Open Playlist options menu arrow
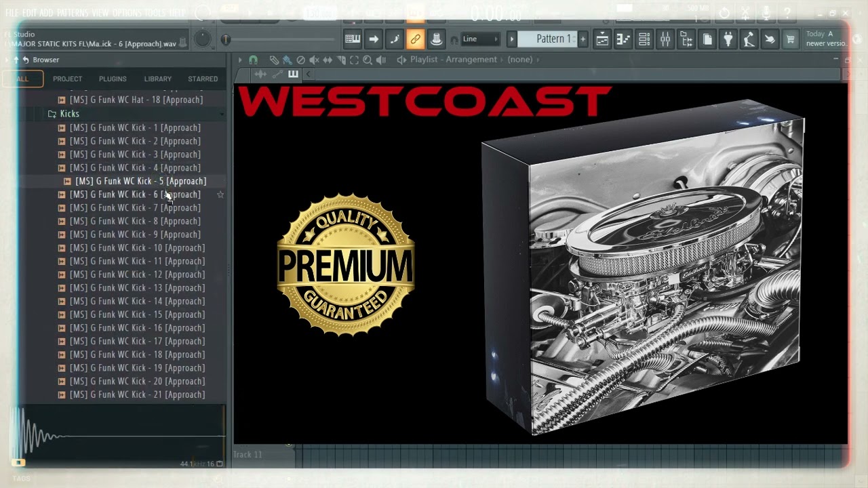868x488 pixels. 240,60
